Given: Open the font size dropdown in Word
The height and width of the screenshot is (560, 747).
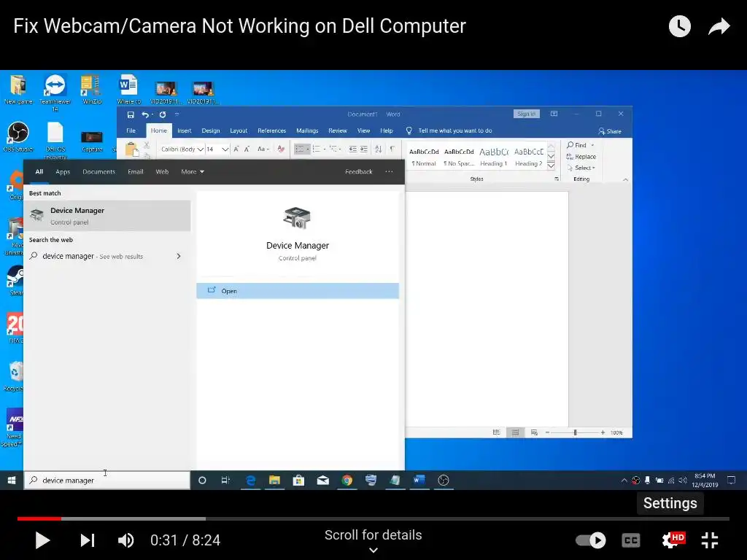Looking at the screenshot, I should click(x=225, y=149).
